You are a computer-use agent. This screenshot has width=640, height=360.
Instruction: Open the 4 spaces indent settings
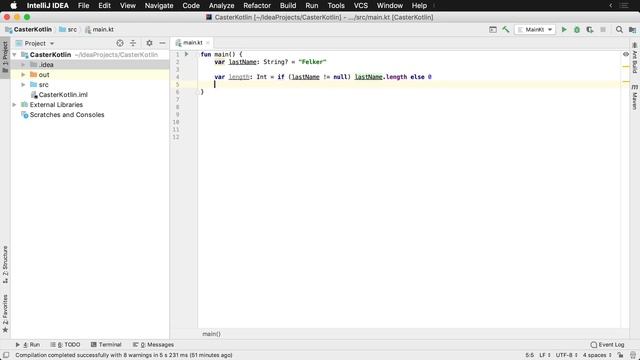(x=597, y=355)
